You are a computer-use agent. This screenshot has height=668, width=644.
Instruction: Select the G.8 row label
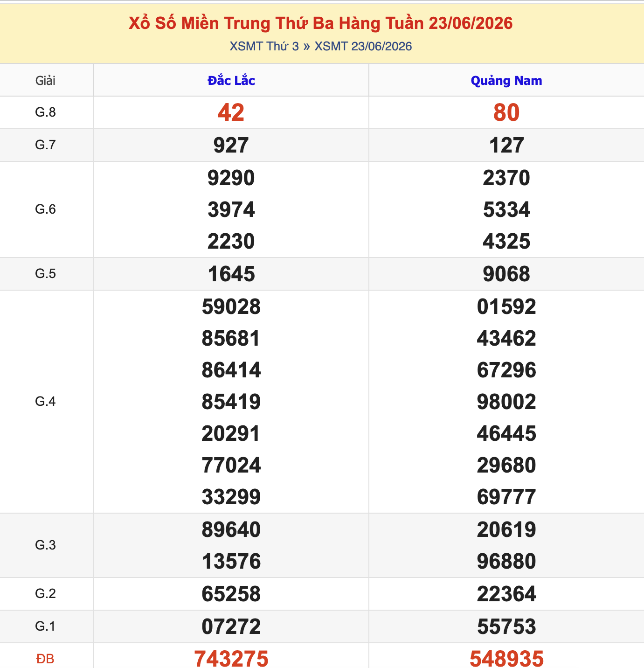coord(45,112)
